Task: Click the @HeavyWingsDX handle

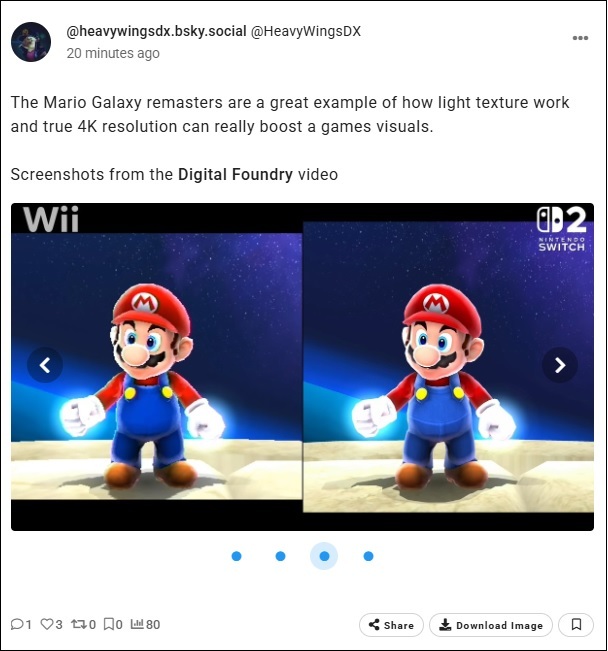Action: (306, 32)
